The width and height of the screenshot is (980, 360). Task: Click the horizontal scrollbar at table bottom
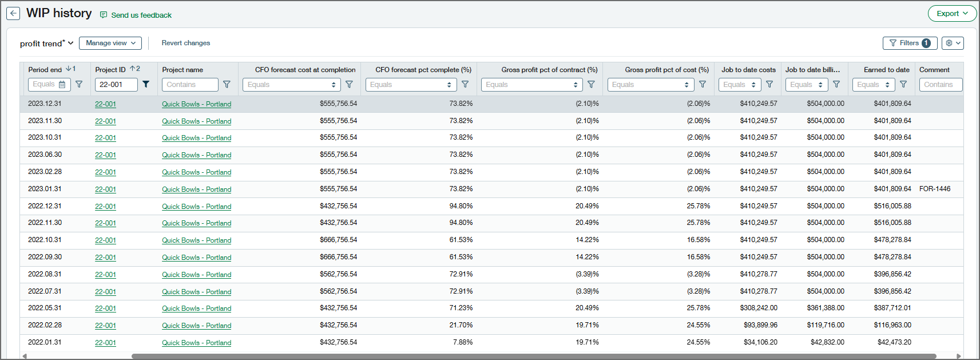(x=533, y=356)
